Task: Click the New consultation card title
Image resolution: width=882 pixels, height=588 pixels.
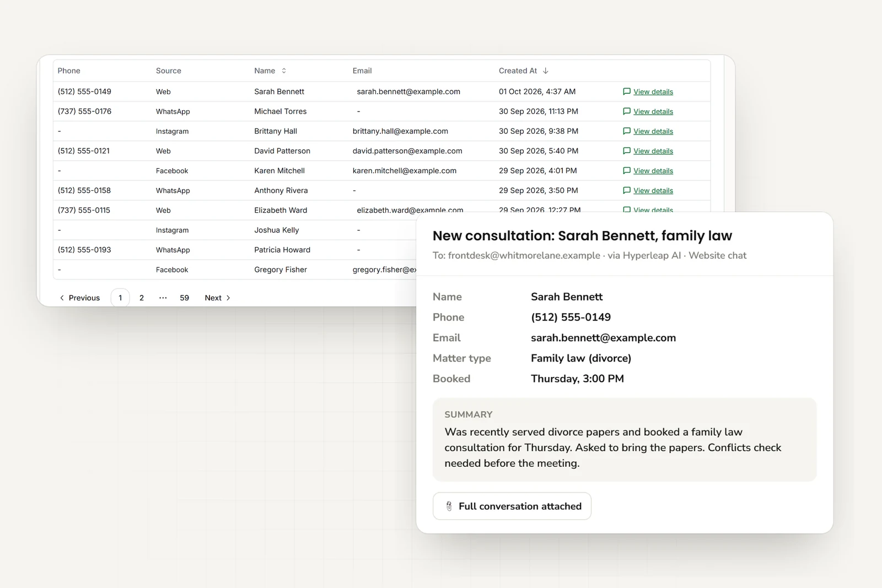Action: (x=582, y=236)
